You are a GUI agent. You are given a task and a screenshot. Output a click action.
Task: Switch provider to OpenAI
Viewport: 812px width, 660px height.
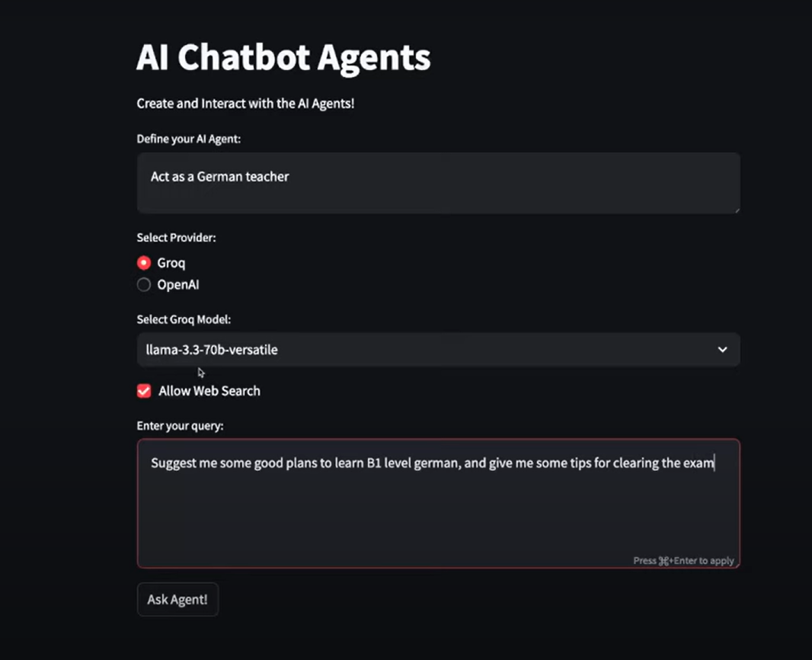click(x=143, y=284)
